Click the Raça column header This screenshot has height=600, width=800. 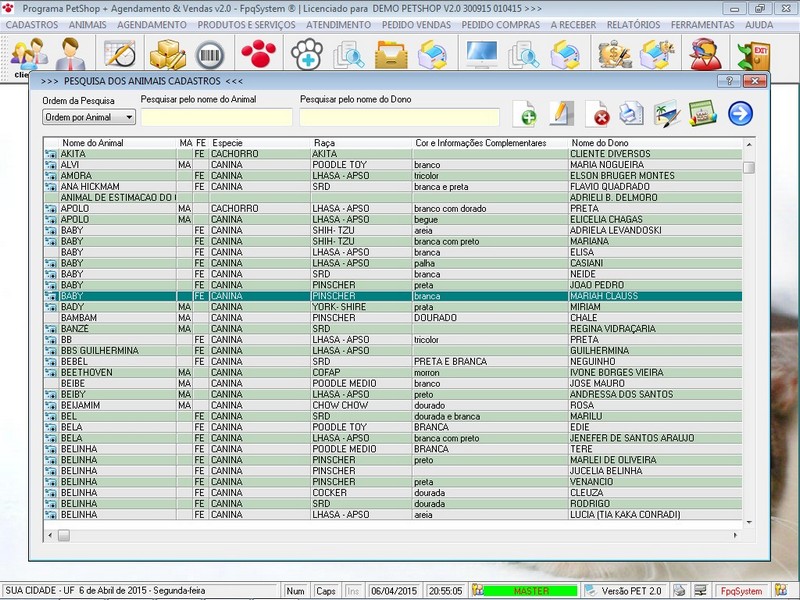324,143
